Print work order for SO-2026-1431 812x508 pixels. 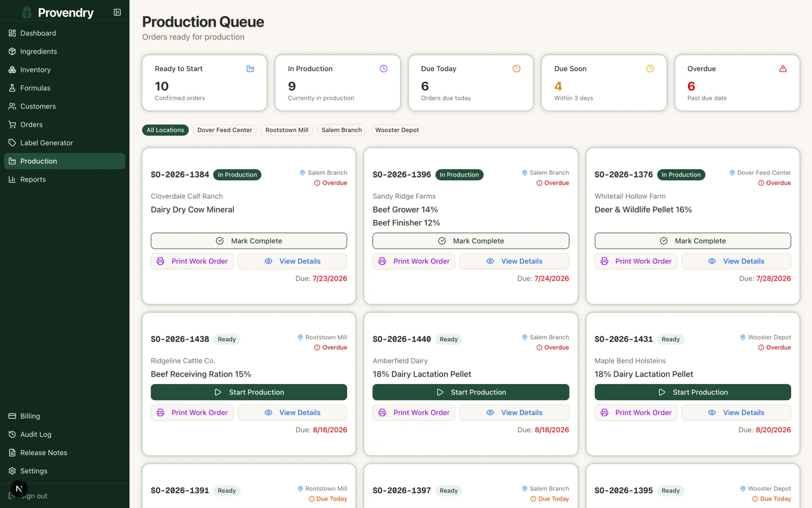coord(636,412)
